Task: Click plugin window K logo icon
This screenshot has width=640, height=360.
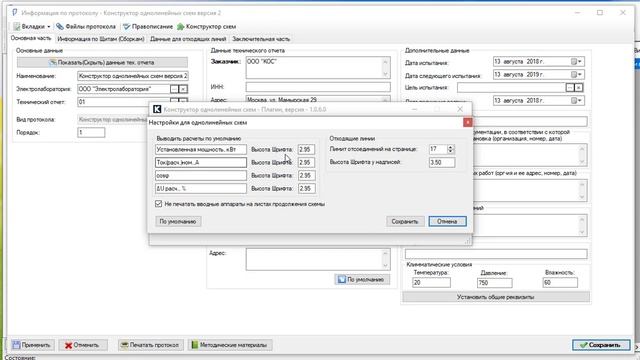Action: [157, 109]
